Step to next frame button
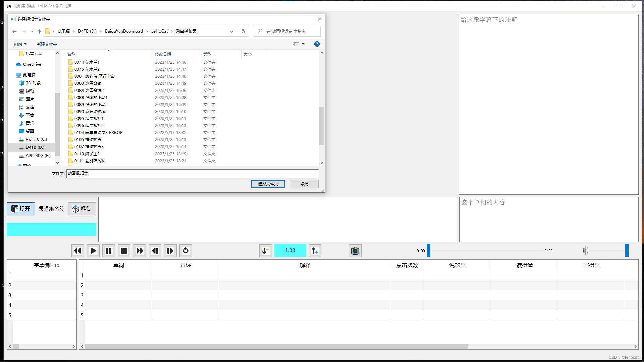 click(x=170, y=251)
